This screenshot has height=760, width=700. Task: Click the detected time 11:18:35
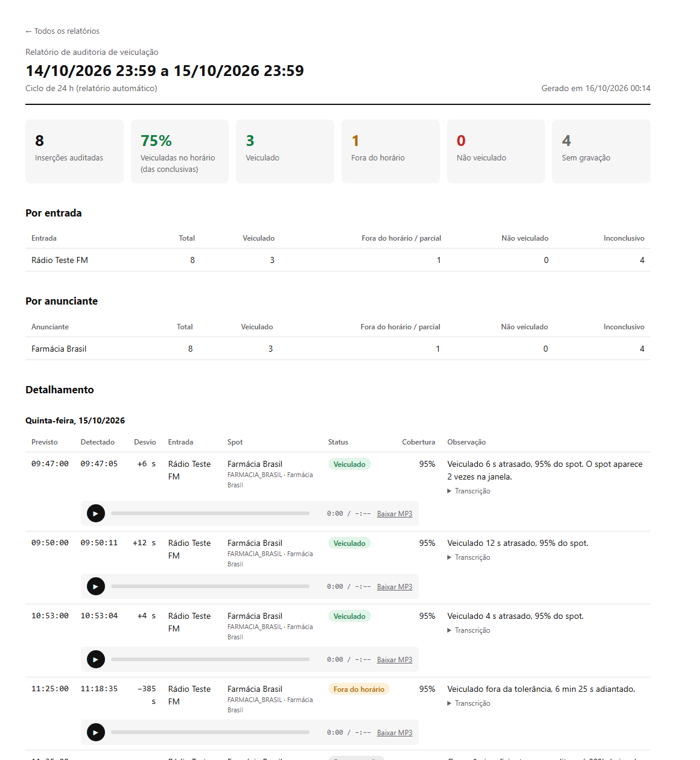(100, 689)
